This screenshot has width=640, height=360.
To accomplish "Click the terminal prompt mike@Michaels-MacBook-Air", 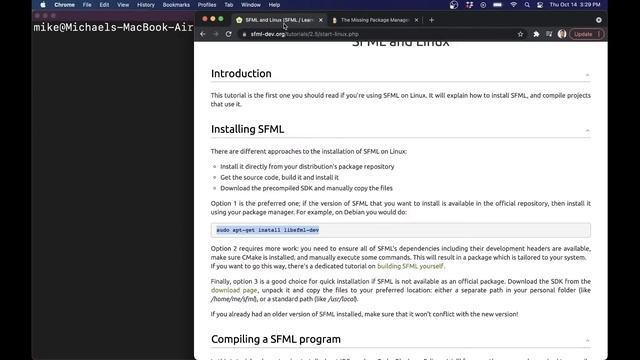I will pos(113,27).
